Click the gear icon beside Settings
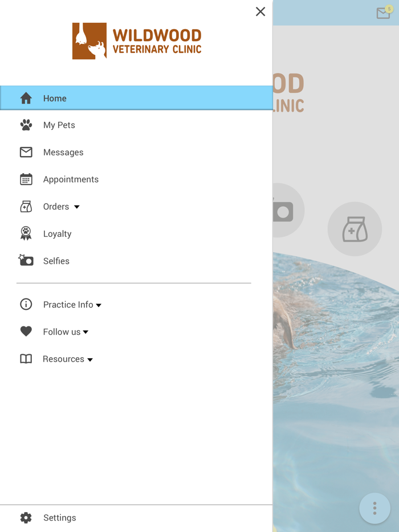399x532 pixels. 26,517
